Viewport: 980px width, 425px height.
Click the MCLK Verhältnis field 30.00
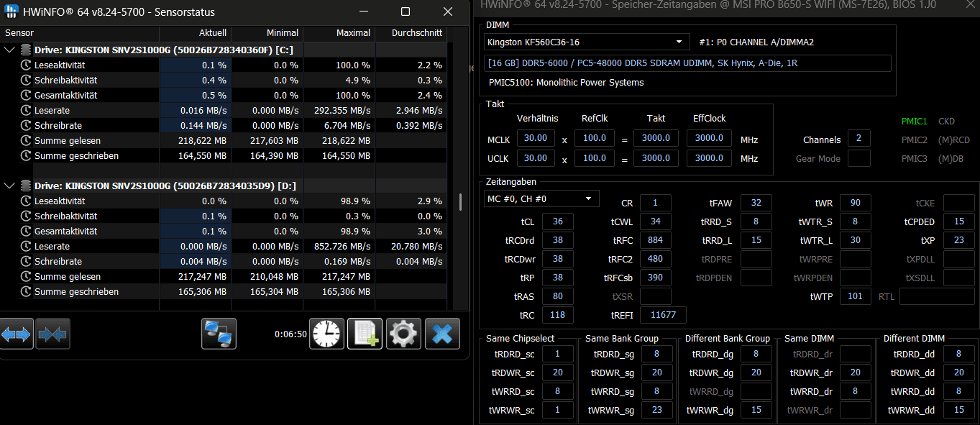click(x=536, y=138)
